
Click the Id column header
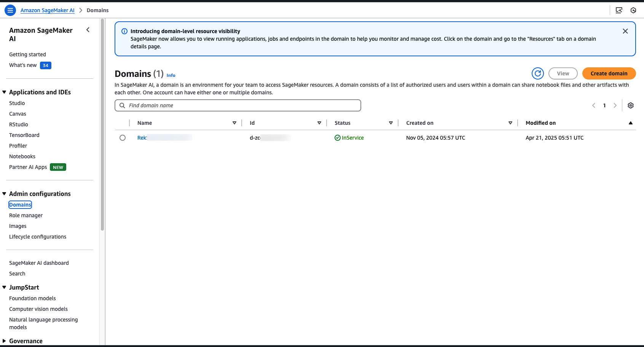252,123
